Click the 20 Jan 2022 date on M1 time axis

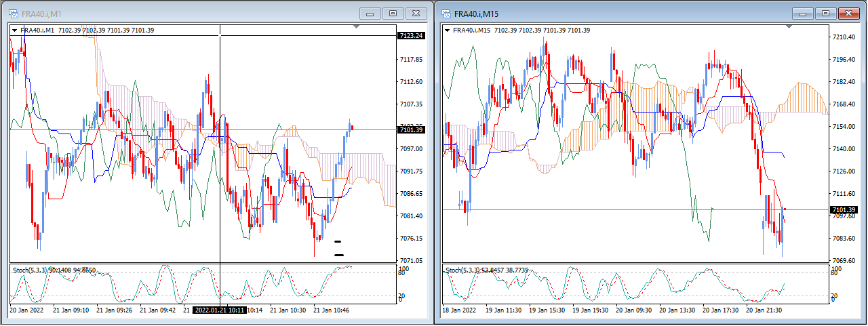pos(27,310)
